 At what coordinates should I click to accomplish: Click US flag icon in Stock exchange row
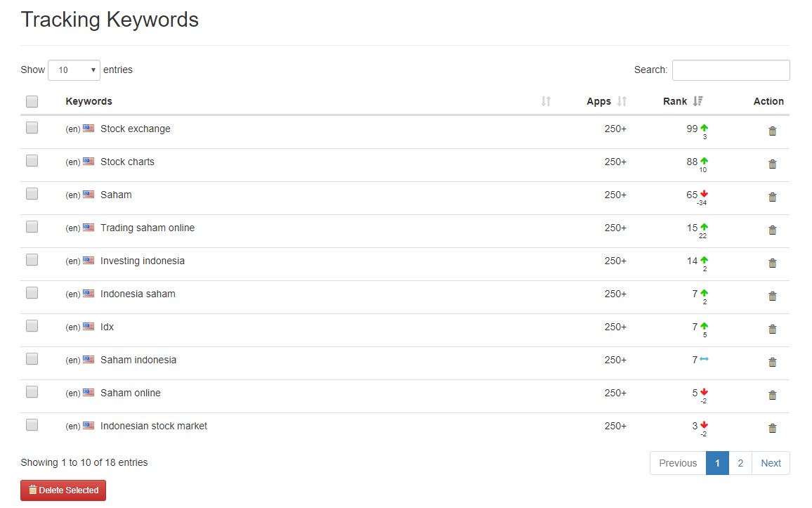[89, 129]
